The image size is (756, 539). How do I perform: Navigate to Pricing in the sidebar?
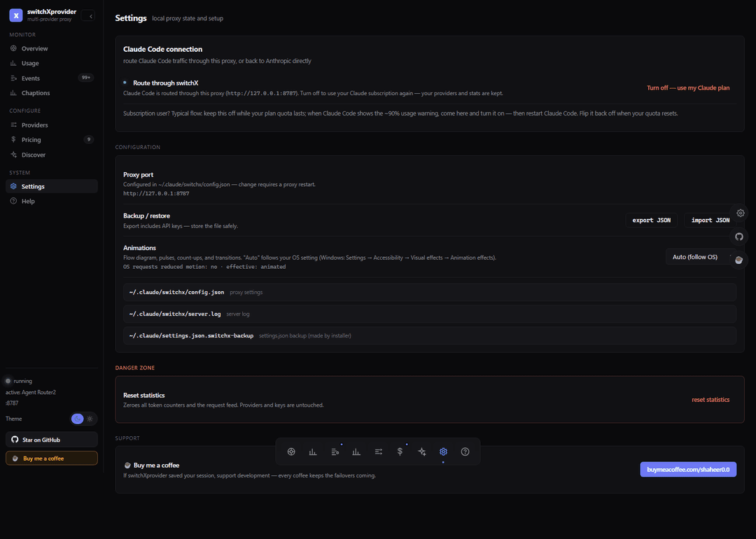[x=52, y=140]
